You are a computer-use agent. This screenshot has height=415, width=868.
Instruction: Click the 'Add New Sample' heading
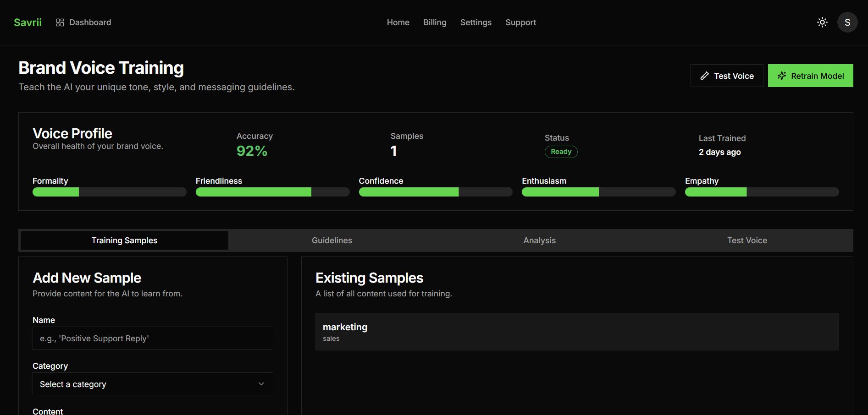click(87, 278)
